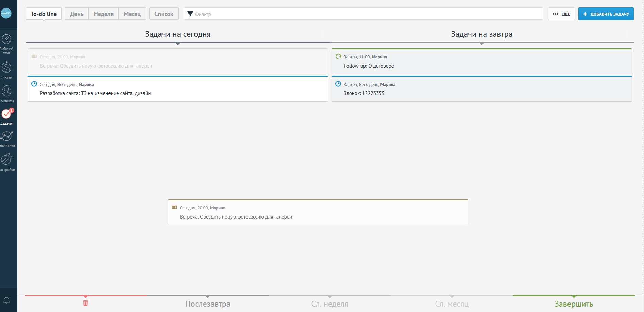
Task: Open the account avatar in the sidebar
Action: pos(6,13)
